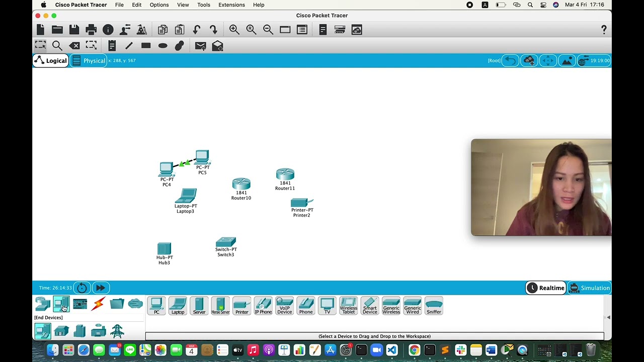Zoom in on the workspace
Image resolution: width=644 pixels, height=362 pixels.
point(234,30)
